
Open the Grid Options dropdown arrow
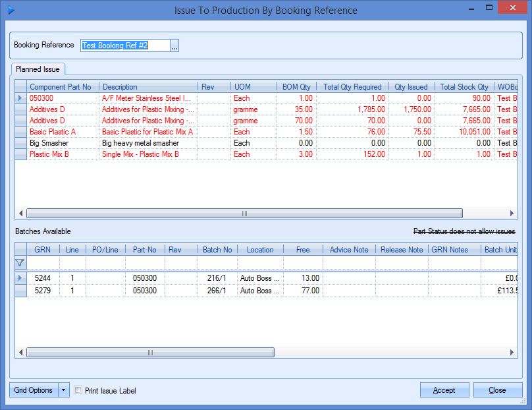[x=64, y=390]
